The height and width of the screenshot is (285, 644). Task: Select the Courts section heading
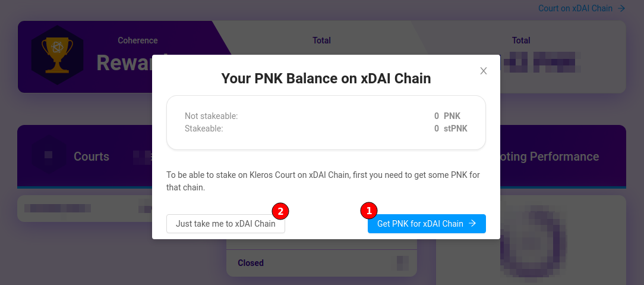(x=91, y=156)
